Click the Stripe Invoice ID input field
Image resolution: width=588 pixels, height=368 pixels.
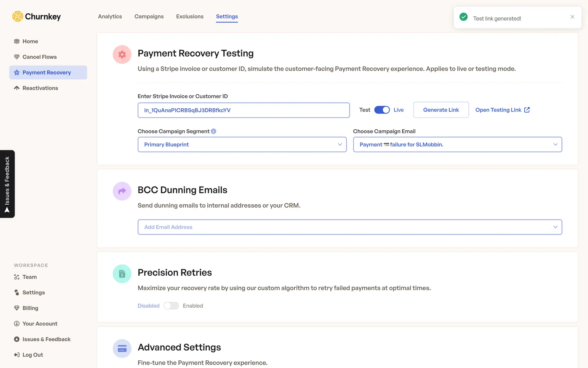point(243,110)
